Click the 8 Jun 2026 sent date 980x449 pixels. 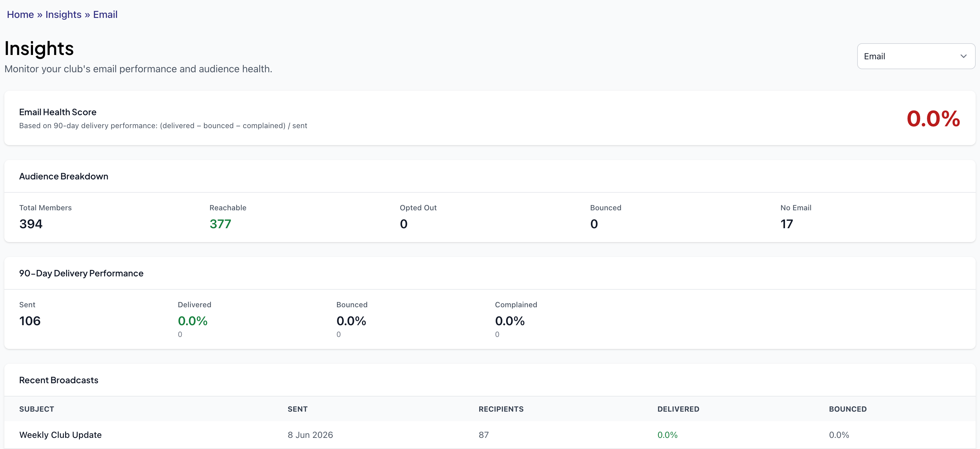[x=310, y=435]
